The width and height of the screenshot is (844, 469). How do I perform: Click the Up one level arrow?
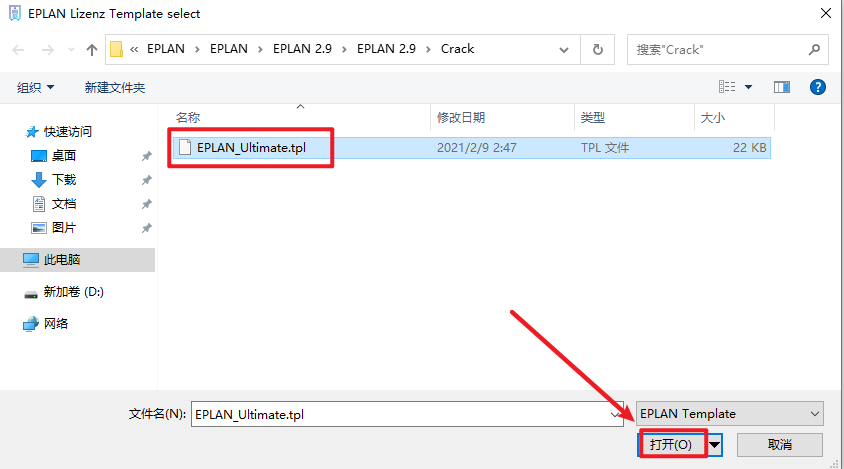click(92, 49)
